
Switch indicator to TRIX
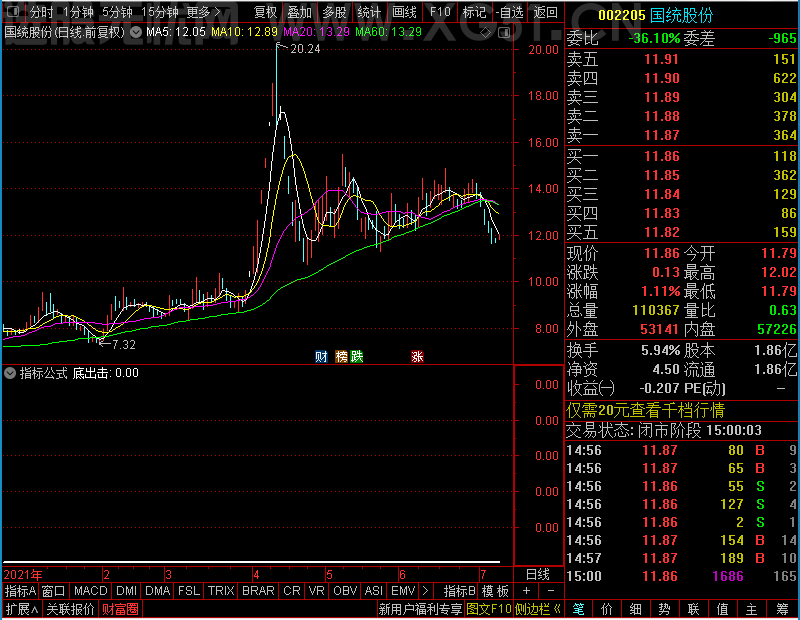tap(221, 591)
